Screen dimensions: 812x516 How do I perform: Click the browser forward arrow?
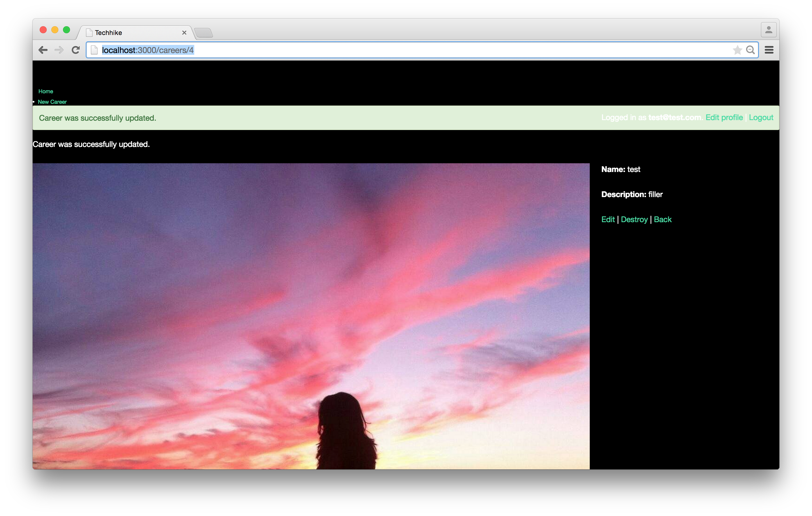click(59, 50)
